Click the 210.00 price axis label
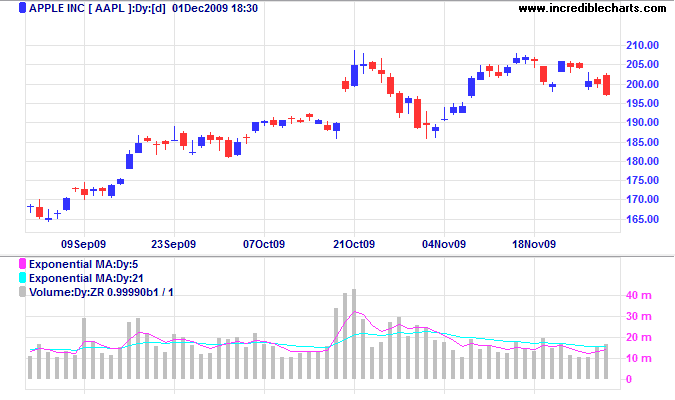The image size is (675, 400). pos(642,45)
